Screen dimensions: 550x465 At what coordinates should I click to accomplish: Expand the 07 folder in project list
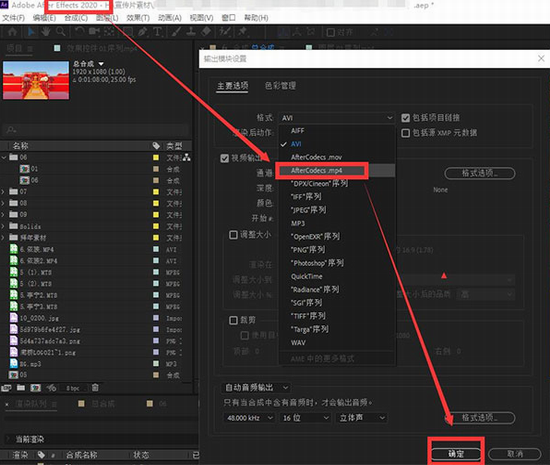coord(3,191)
